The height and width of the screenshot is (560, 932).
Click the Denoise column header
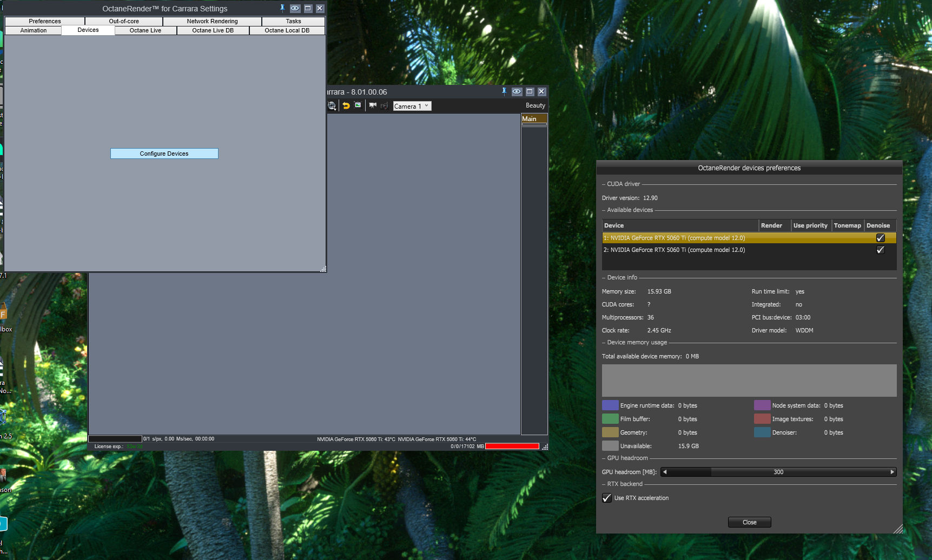pos(880,225)
